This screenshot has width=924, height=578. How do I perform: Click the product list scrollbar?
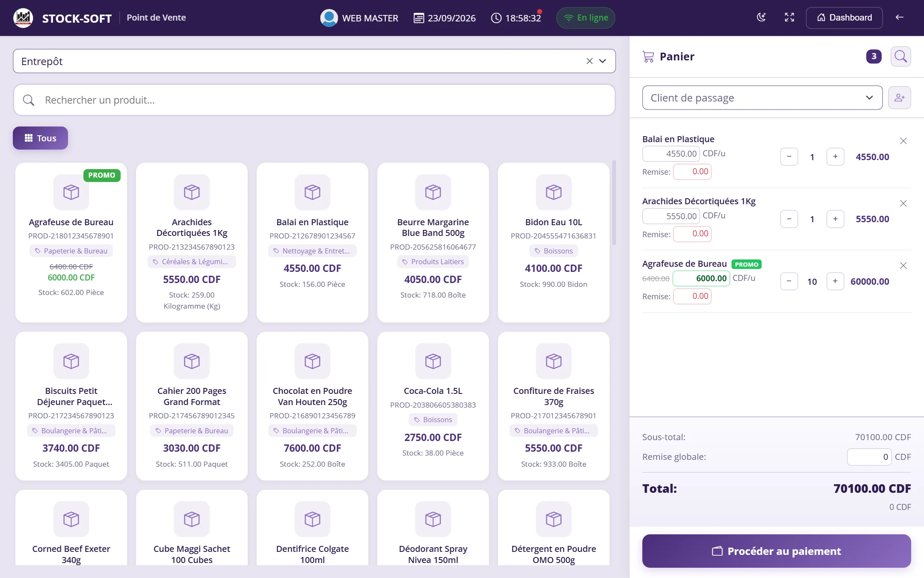point(614,203)
